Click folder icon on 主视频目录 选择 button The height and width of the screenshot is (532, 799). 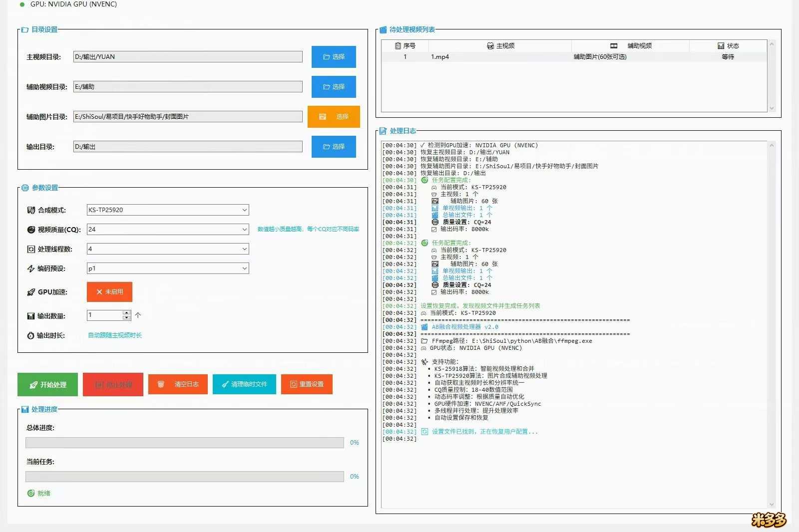pyautogui.click(x=326, y=57)
